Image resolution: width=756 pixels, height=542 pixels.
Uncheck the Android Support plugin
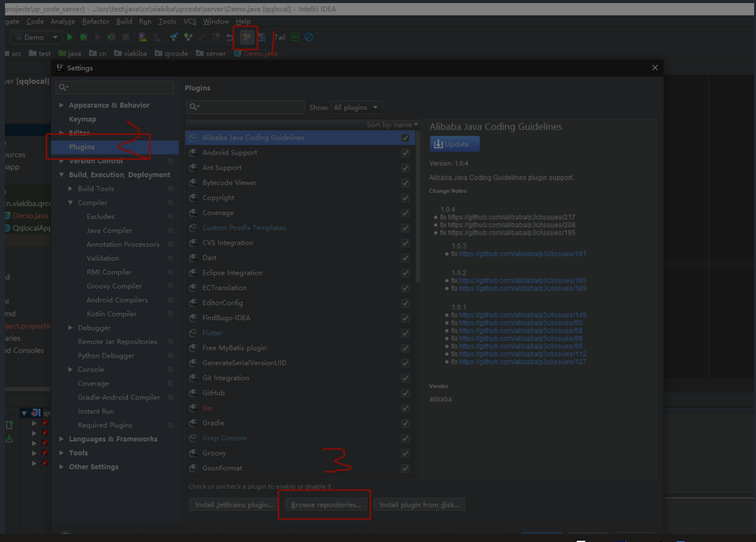(x=406, y=153)
